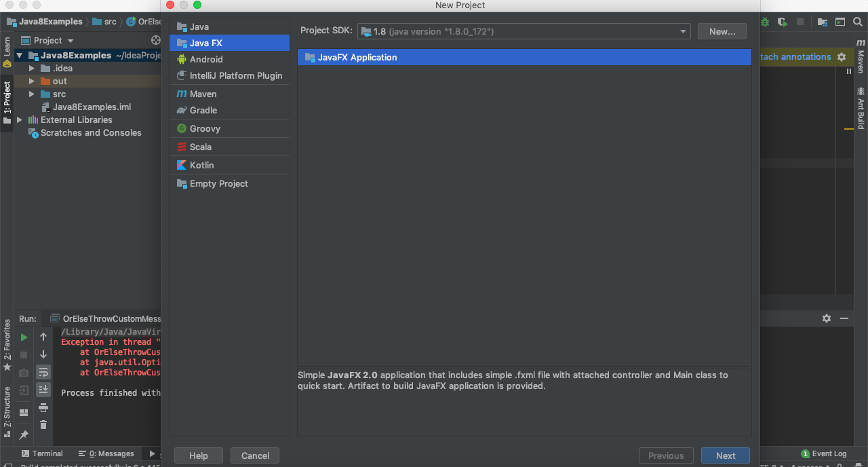The image size is (868, 467).
Task: Open the Maven side tab
Action: pyautogui.click(x=861, y=56)
